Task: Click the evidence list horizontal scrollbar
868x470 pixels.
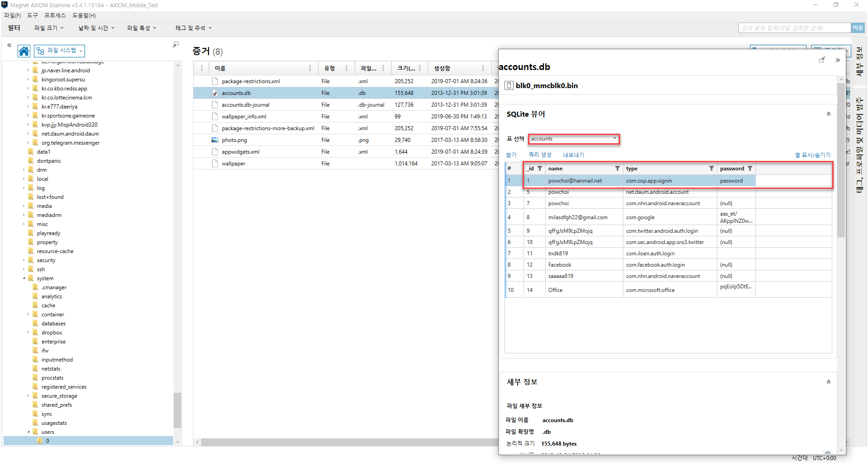Action: tap(349, 442)
